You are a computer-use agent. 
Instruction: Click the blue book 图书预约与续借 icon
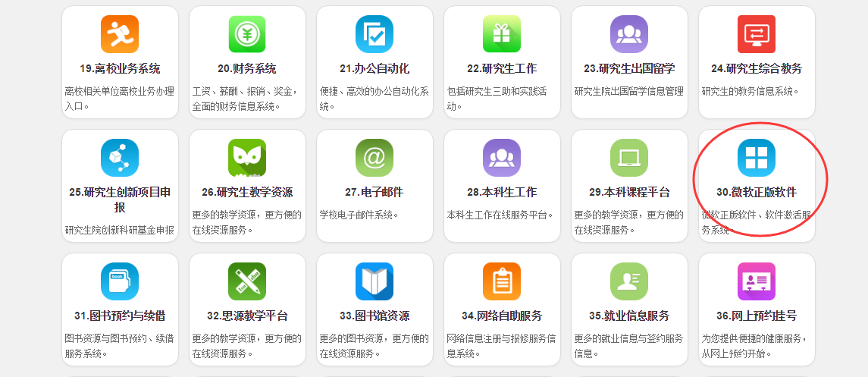click(120, 281)
